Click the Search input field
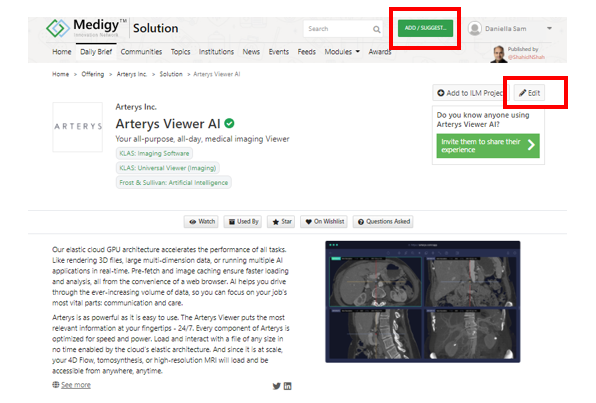The image size is (596, 403). (x=338, y=29)
